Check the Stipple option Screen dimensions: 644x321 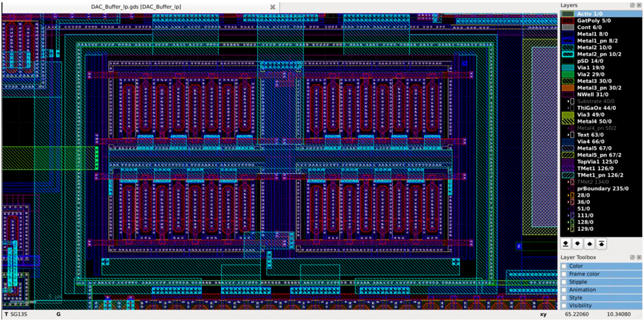(564, 282)
